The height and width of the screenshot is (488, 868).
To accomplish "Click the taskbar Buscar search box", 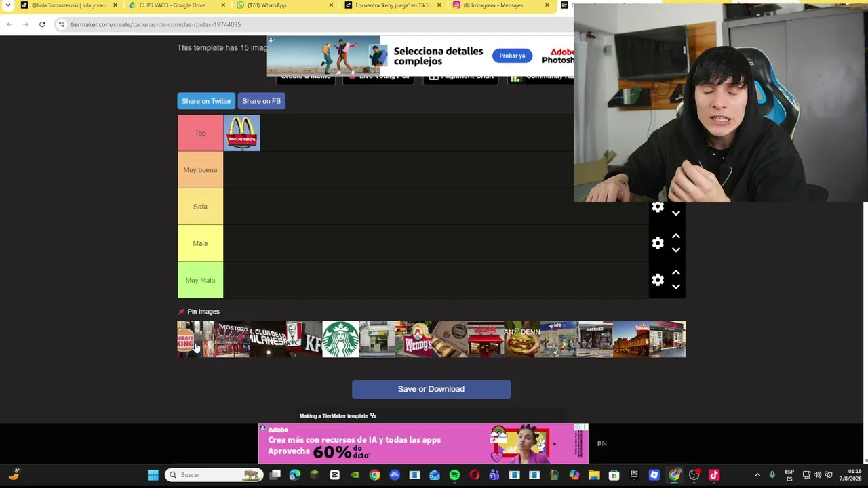I will pyautogui.click(x=214, y=475).
